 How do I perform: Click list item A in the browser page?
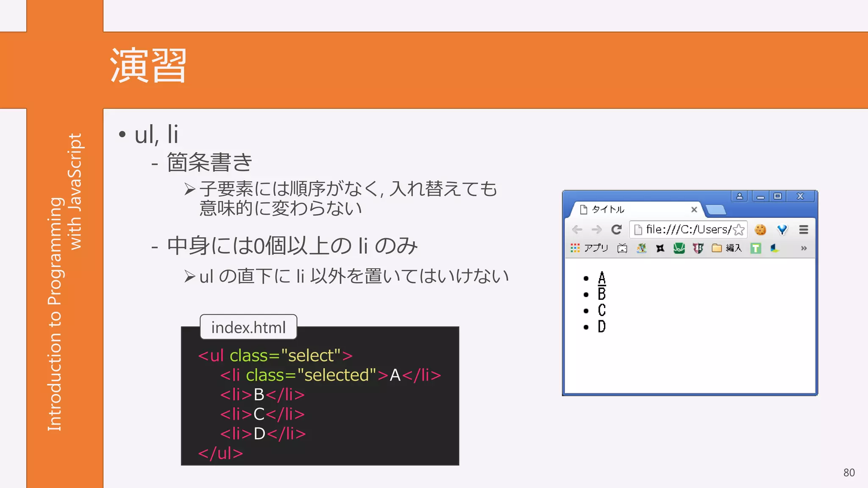(x=602, y=278)
